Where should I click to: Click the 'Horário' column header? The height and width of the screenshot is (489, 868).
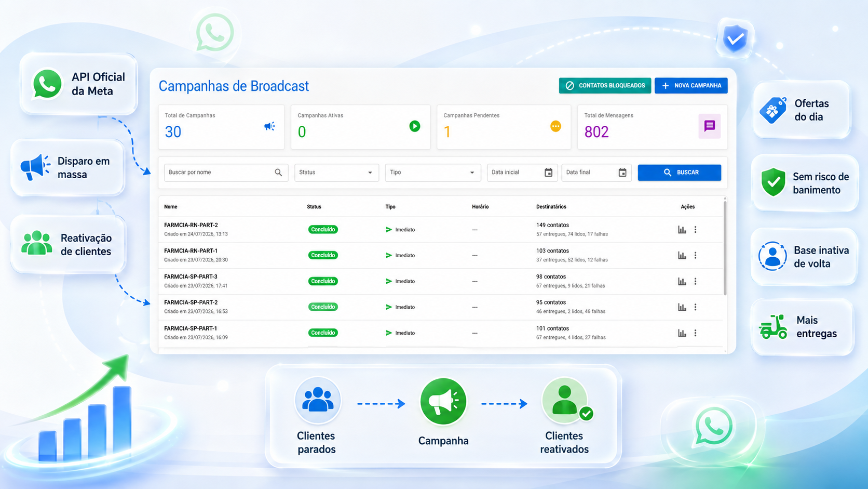click(480, 207)
